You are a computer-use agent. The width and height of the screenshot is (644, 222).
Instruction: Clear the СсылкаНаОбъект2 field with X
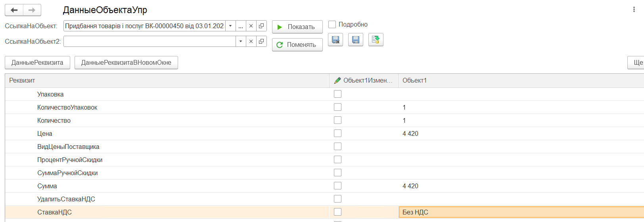(x=251, y=41)
